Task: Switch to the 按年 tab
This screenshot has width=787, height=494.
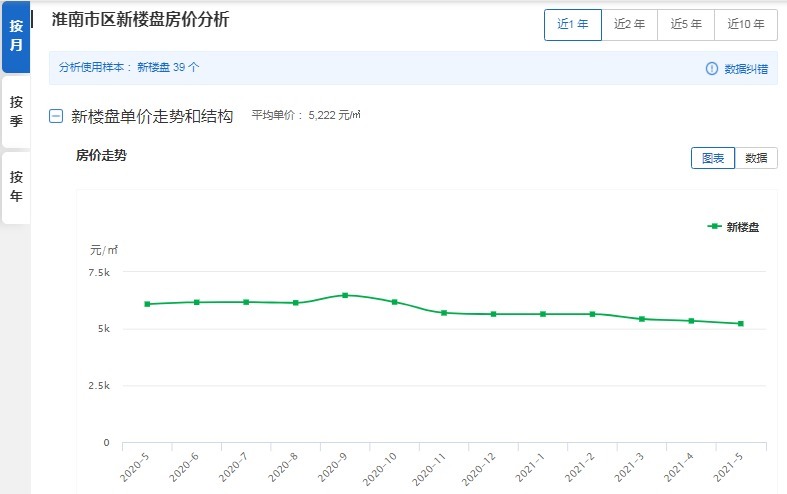Action: pos(16,187)
